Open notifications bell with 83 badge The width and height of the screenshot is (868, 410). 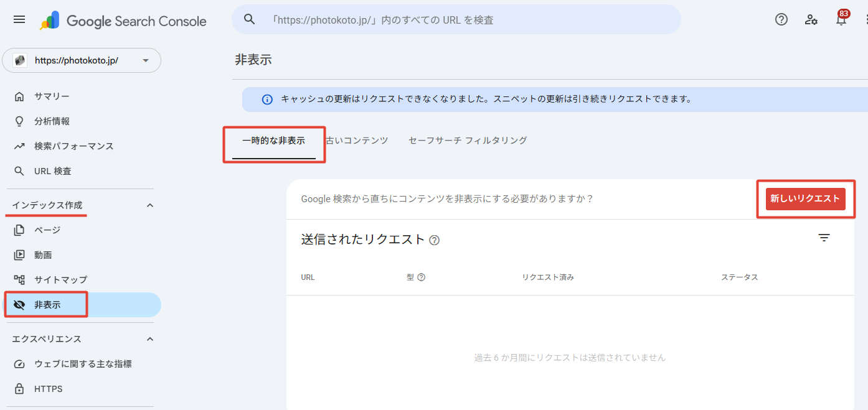tap(841, 18)
